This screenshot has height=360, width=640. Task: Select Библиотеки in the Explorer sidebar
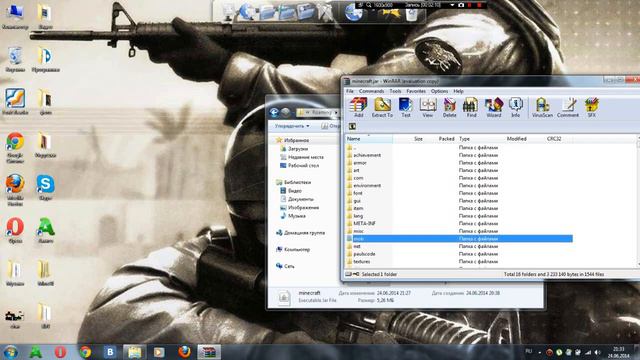click(297, 182)
